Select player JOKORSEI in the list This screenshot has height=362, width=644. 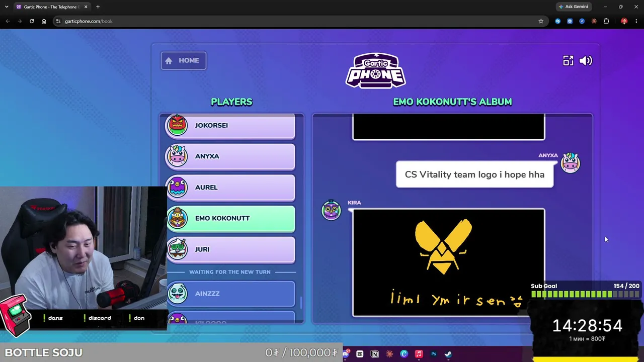pos(230,125)
